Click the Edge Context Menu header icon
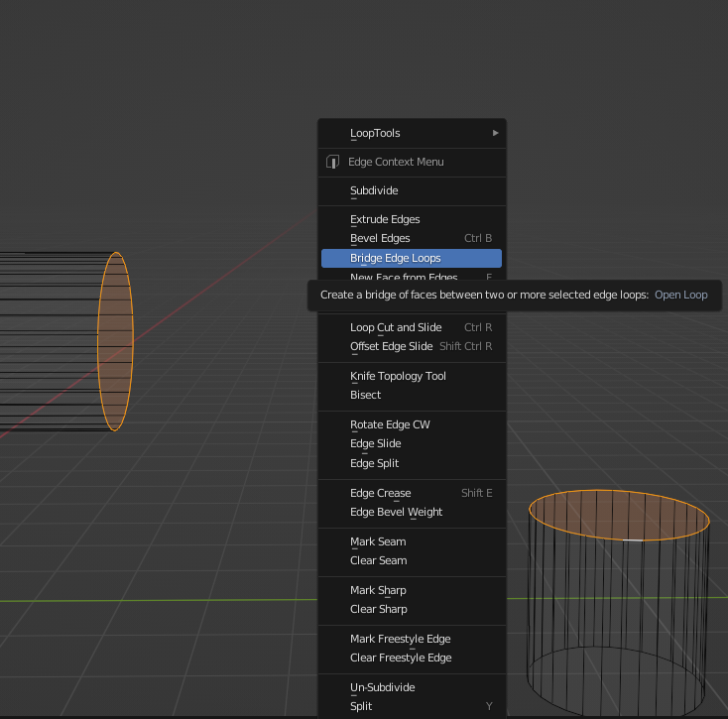 tap(332, 162)
